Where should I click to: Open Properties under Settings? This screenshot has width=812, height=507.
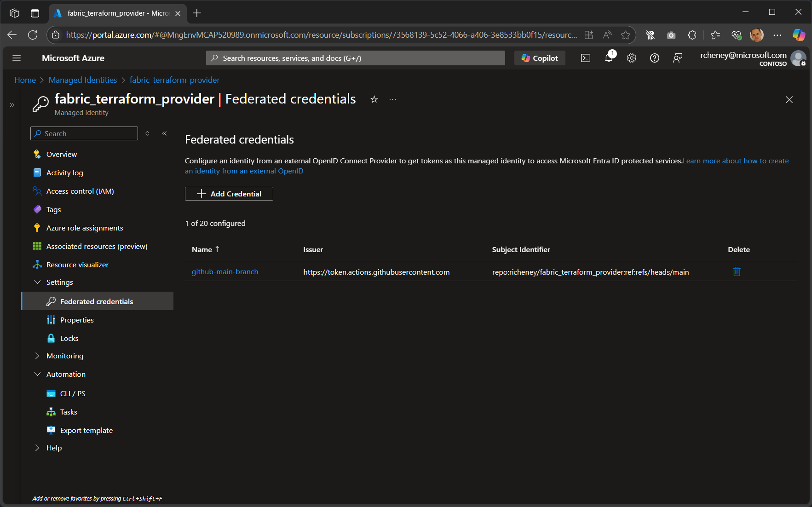77,319
